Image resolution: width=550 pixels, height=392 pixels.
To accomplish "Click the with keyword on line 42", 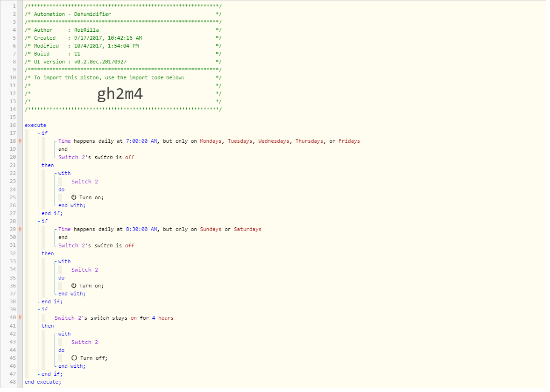I will (64, 334).
